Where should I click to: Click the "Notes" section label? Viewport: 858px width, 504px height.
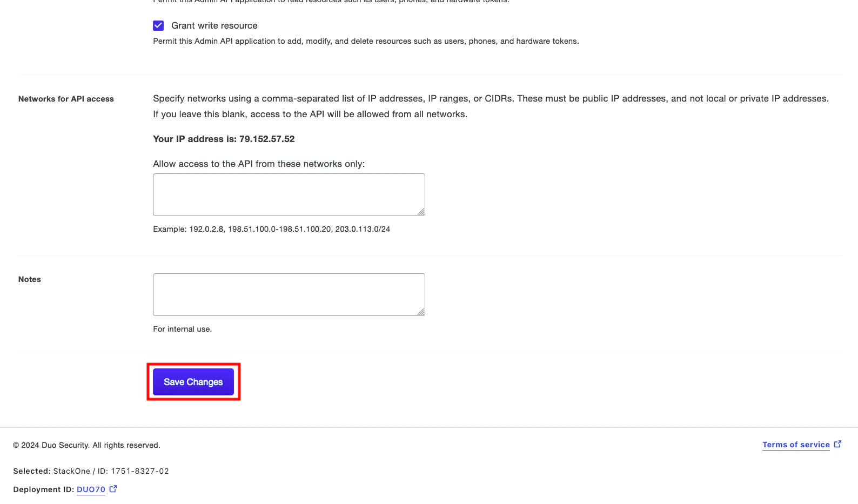click(30, 279)
